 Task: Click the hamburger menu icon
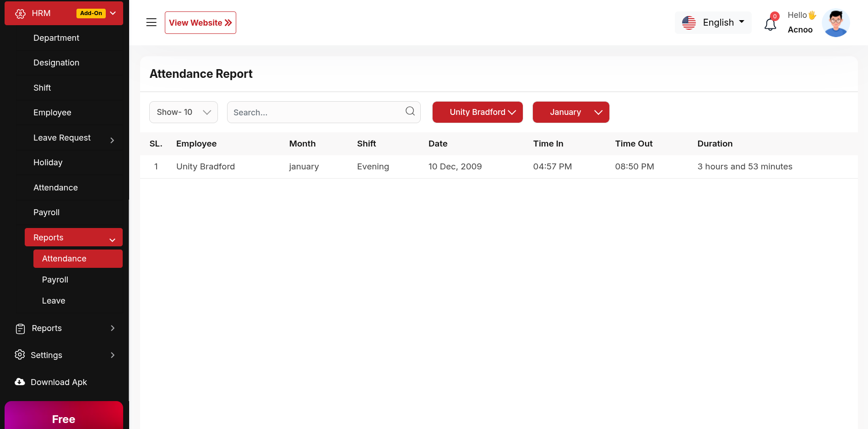(151, 22)
